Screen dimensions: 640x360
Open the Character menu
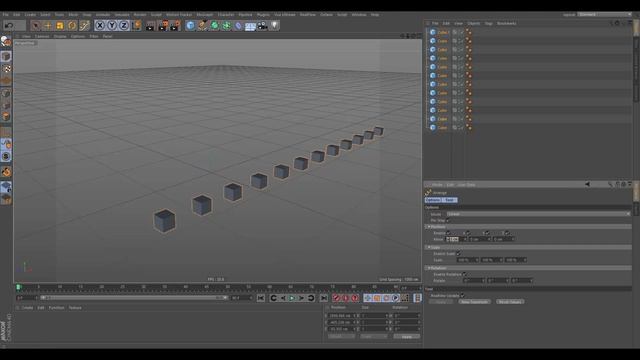(226, 15)
